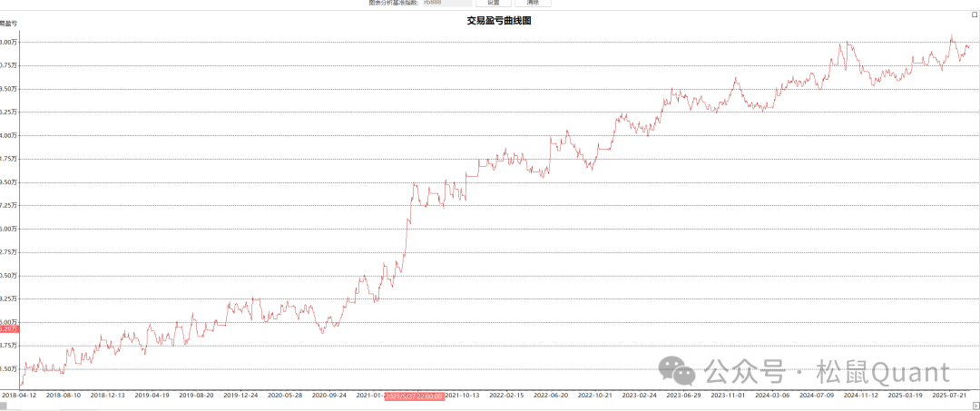Click the 设置 (Settings) button
980x411 pixels.
[x=494, y=3]
